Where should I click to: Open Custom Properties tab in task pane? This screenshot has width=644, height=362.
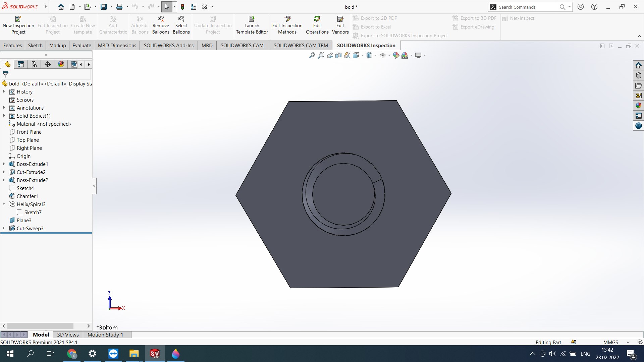(x=638, y=116)
